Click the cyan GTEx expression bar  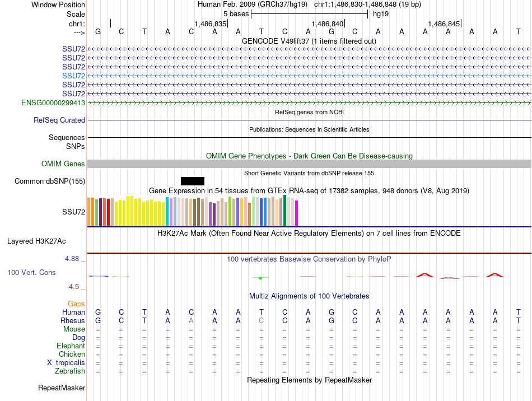click(167, 212)
